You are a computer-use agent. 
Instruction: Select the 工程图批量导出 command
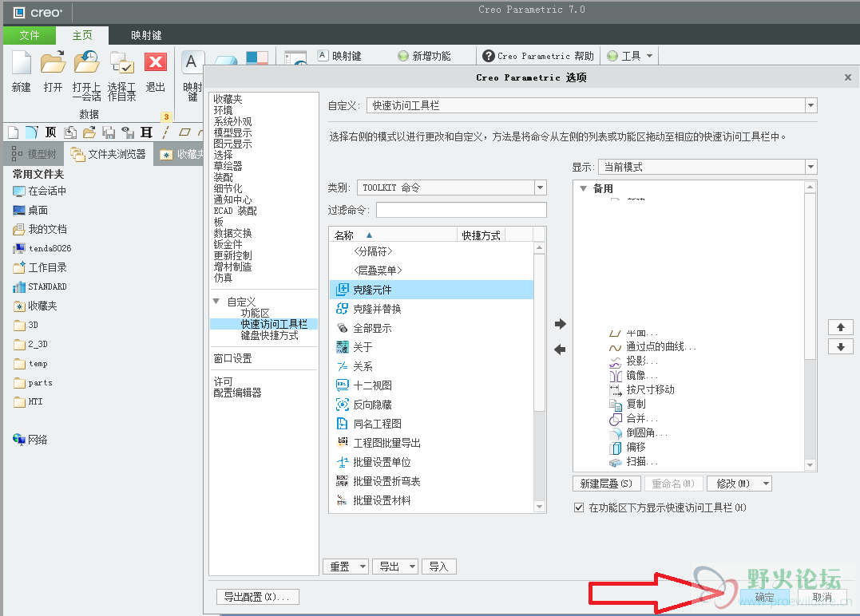coord(431,444)
